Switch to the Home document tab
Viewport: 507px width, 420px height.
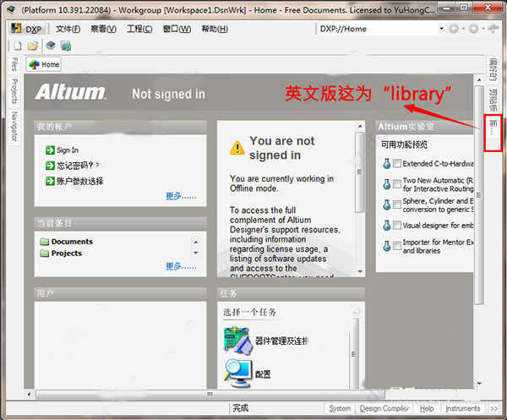coord(44,65)
